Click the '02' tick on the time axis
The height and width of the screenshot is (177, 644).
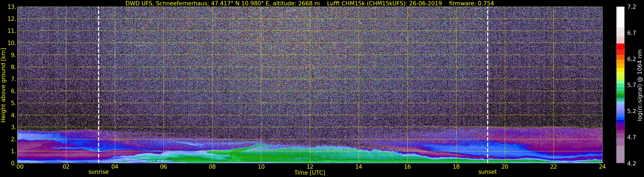[x=66, y=167]
